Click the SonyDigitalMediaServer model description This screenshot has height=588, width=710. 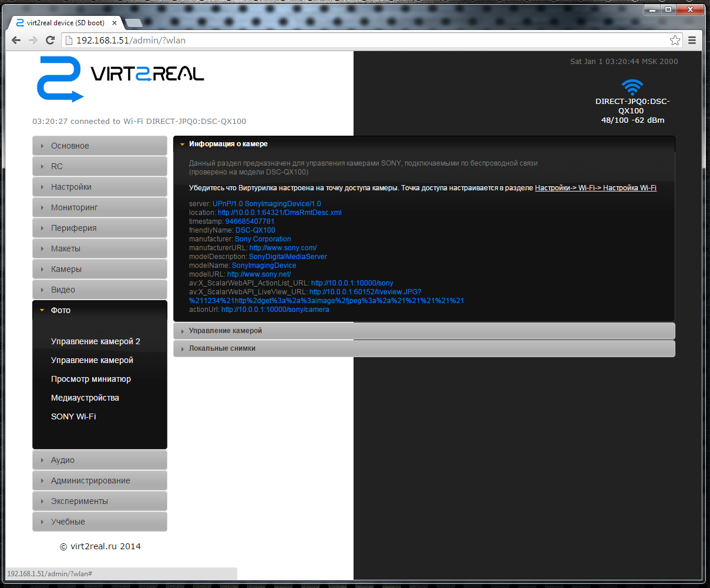288,257
